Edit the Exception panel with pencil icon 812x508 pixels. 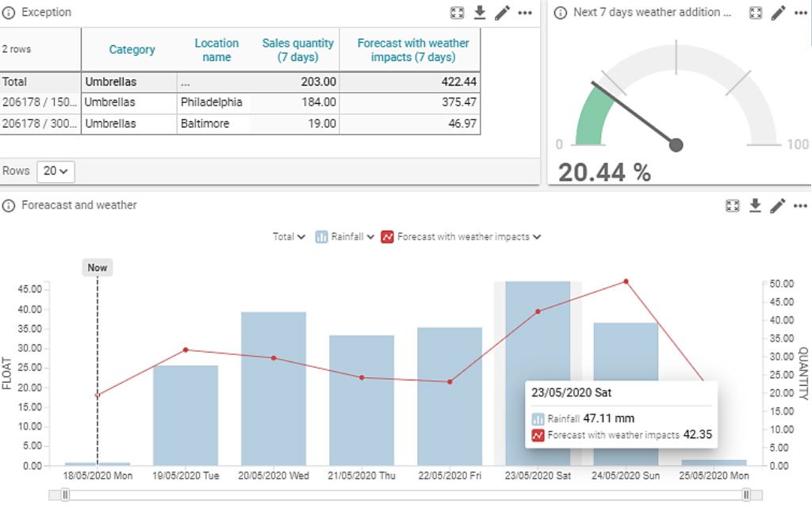pyautogui.click(x=502, y=13)
